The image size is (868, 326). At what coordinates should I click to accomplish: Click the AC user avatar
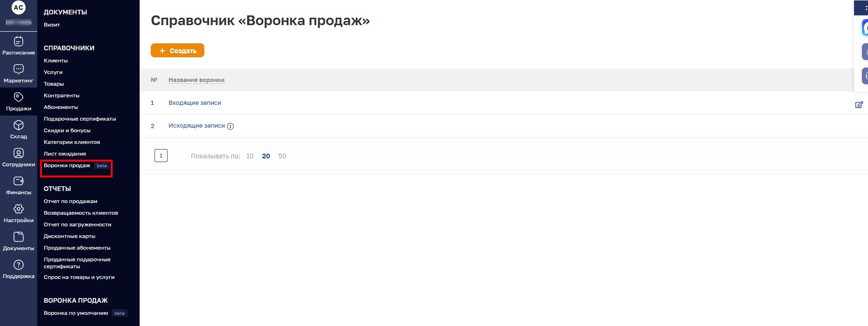(19, 7)
